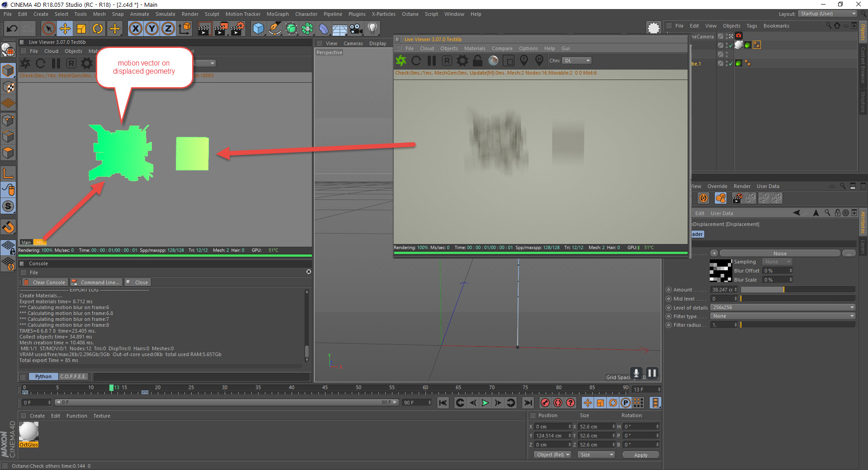This screenshot has width=868, height=470.
Task: Click the Command Line button
Action: [96, 282]
